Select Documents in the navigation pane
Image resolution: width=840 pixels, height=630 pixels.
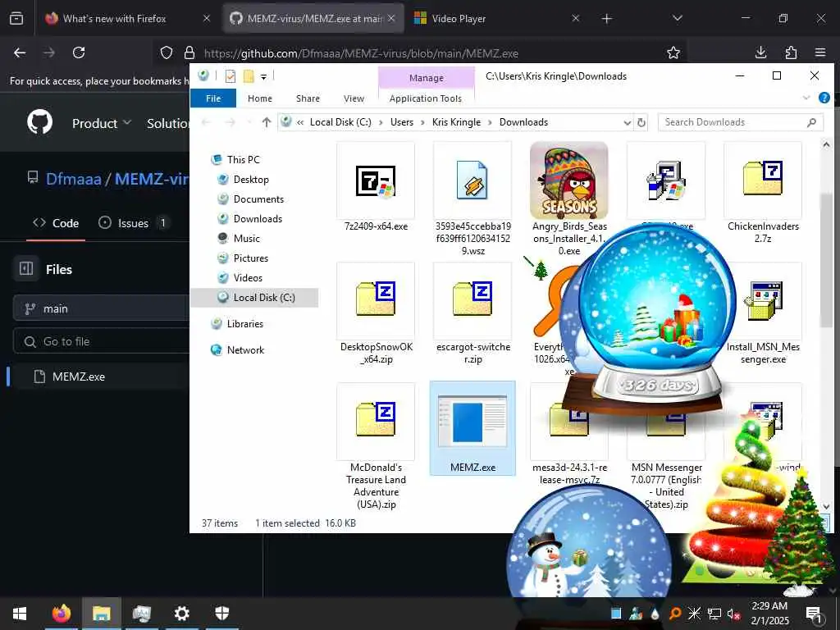click(x=258, y=199)
